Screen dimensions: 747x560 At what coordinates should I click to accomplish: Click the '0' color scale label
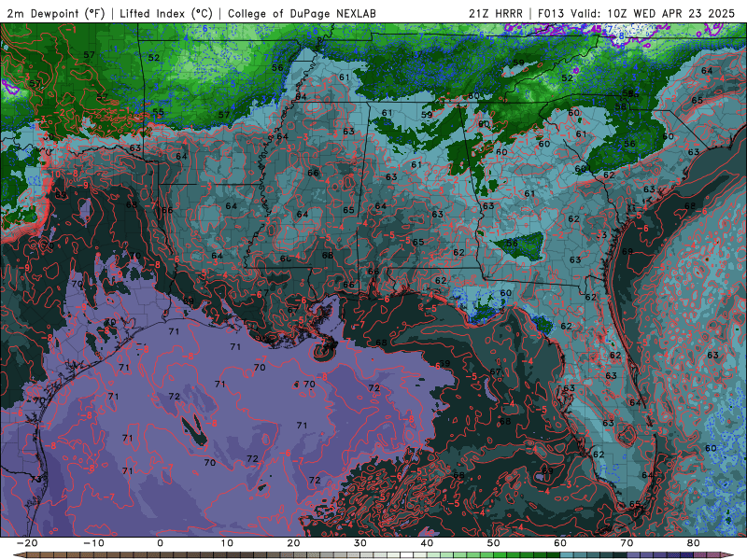pos(160,543)
